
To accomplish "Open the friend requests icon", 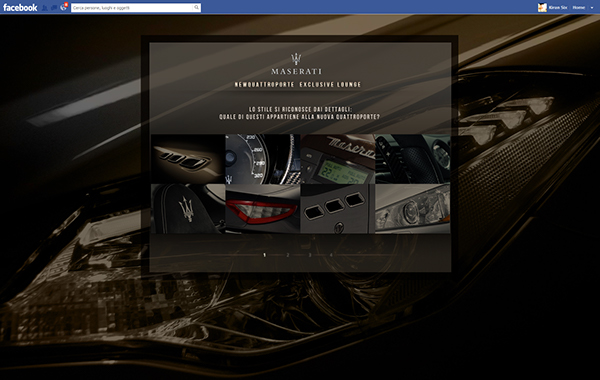I will tap(45, 8).
